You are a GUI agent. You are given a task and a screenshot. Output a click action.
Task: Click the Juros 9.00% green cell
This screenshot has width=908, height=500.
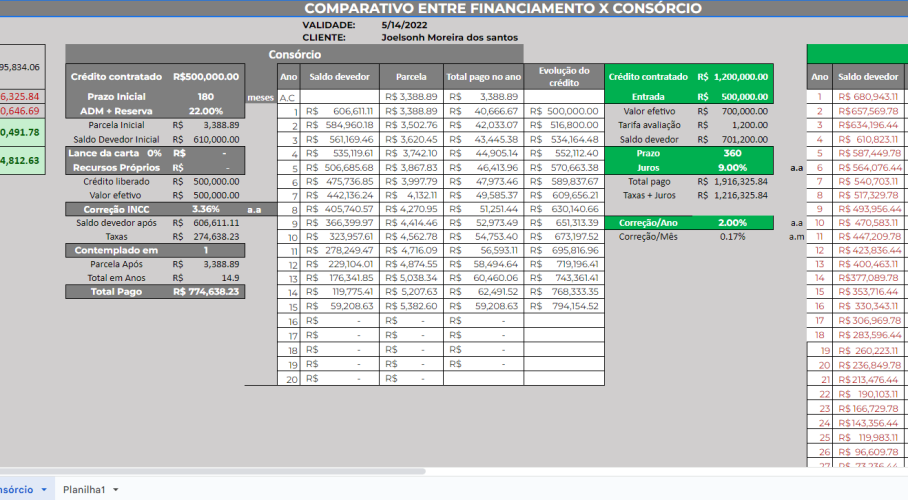point(733,168)
